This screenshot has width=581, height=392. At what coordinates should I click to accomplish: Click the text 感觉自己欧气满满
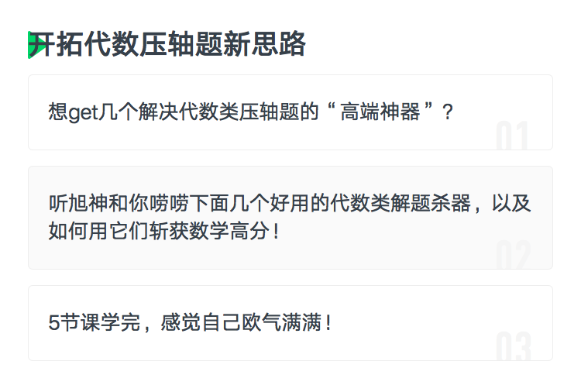coord(241,322)
